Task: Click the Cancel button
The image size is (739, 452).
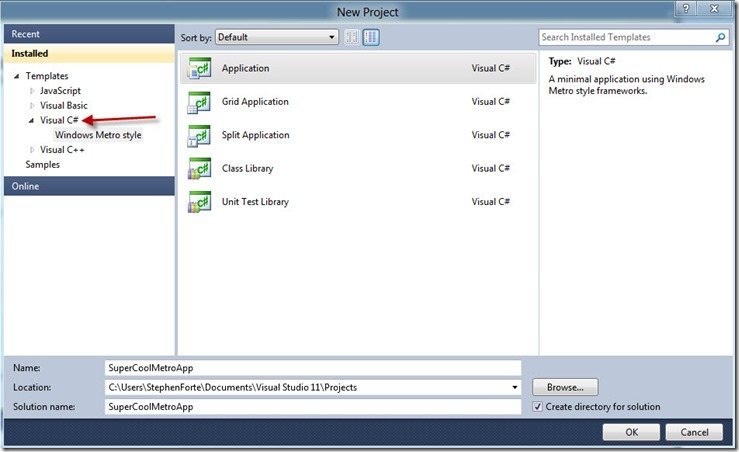Action: pos(694,432)
